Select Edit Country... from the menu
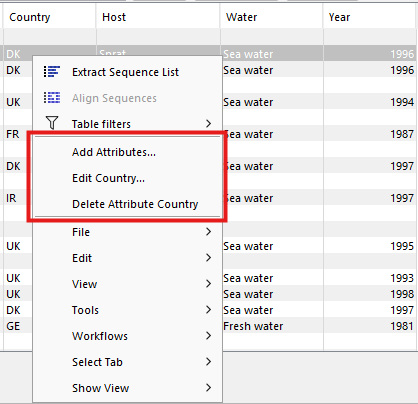418x404 pixels. pos(127,178)
